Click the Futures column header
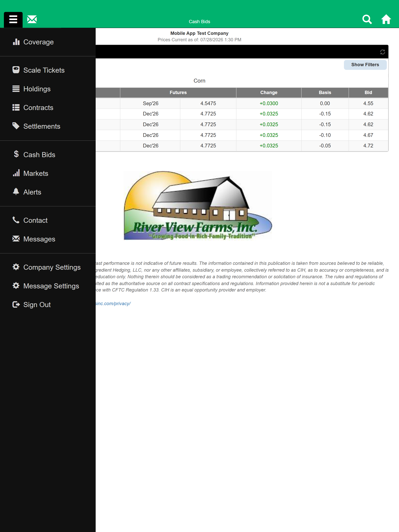Image resolution: width=399 pixels, height=532 pixels. click(178, 93)
